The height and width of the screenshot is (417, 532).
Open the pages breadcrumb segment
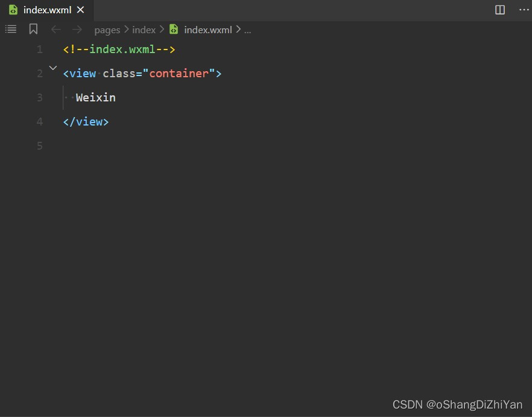tap(107, 30)
